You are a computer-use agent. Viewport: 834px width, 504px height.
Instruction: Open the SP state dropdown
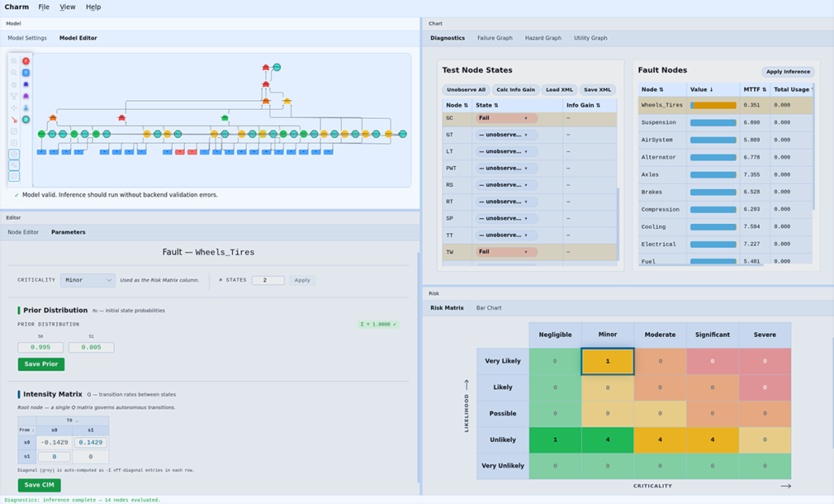click(x=507, y=218)
